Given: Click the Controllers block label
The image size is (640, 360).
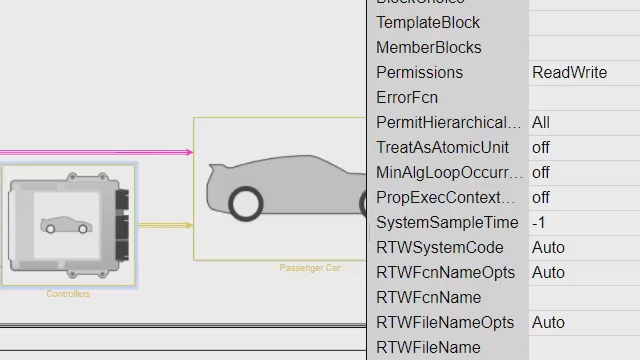Looking at the screenshot, I should [x=68, y=294].
